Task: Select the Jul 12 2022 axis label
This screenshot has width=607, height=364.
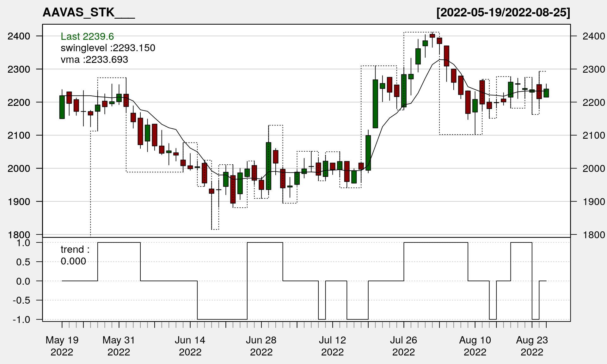Action: (332, 346)
